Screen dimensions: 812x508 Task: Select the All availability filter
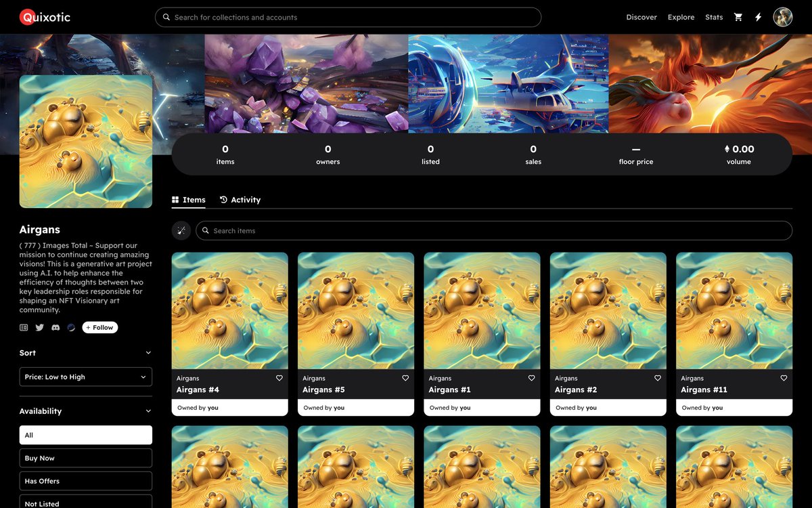86,435
